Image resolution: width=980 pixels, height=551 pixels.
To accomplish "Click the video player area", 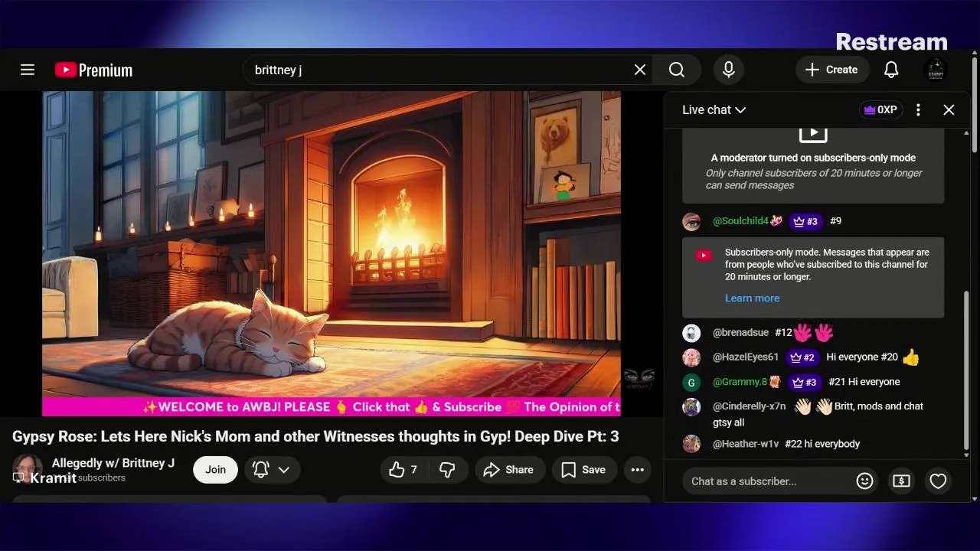I will pos(332,253).
